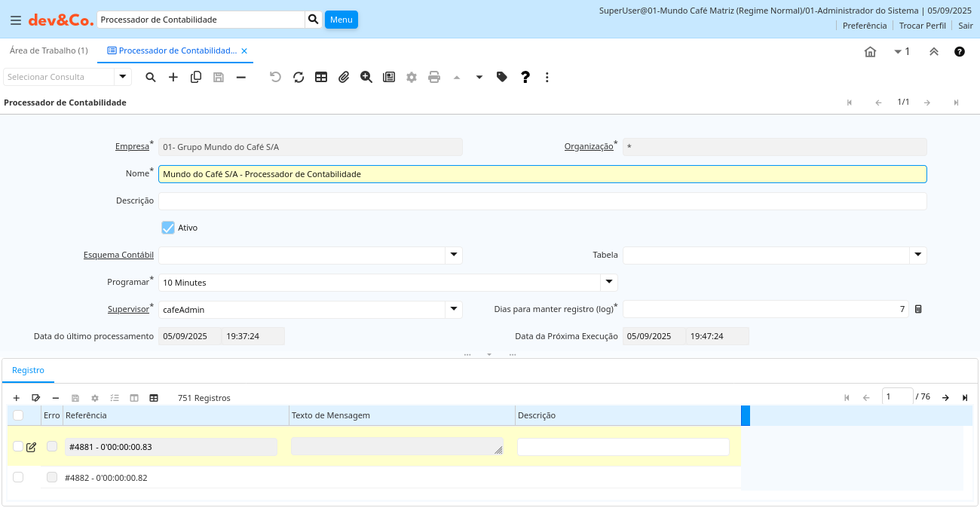The image size is (980, 508).
Task: Click the blue Menu button
Action: [341, 20]
